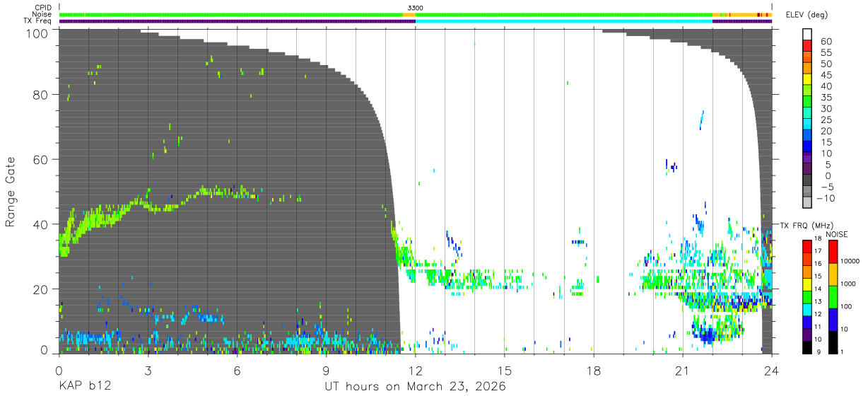Image resolution: width=868 pixels, height=401 pixels.
Task: Pick the red top swatch of the NOISE colorbar
Action: [x=833, y=252]
